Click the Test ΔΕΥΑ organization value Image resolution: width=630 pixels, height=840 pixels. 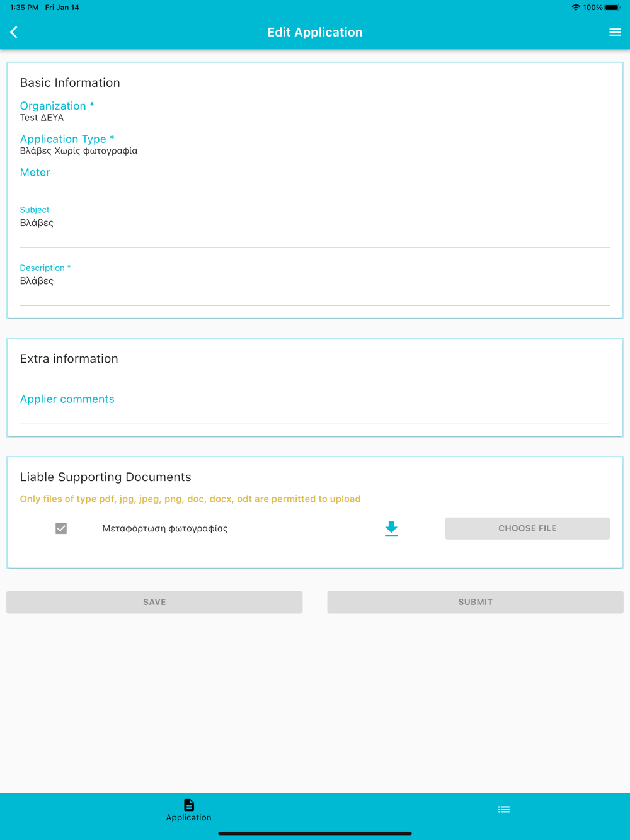coord(42,118)
